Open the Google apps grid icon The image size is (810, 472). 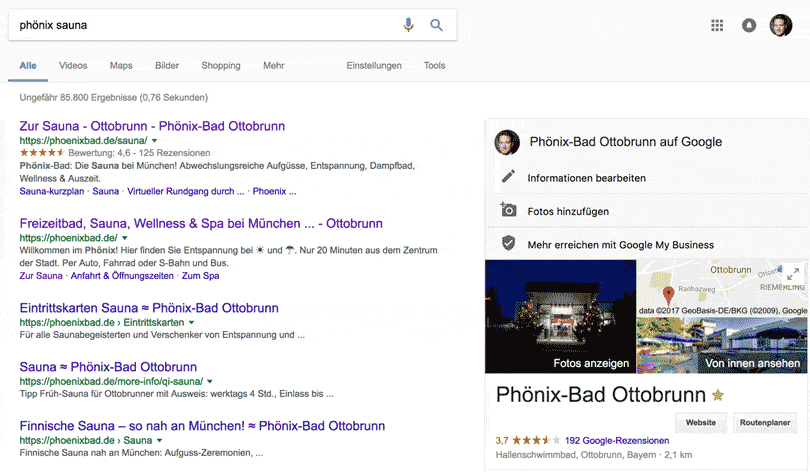click(x=717, y=25)
